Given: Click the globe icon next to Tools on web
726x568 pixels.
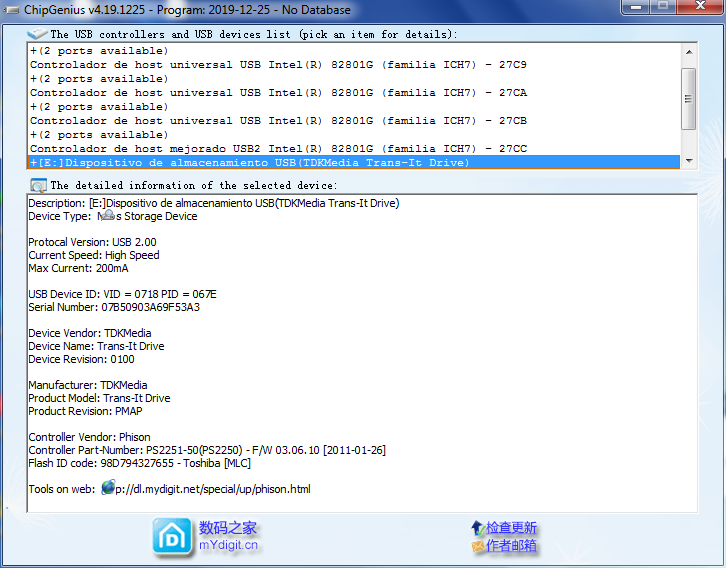Looking at the screenshot, I should tap(108, 487).
